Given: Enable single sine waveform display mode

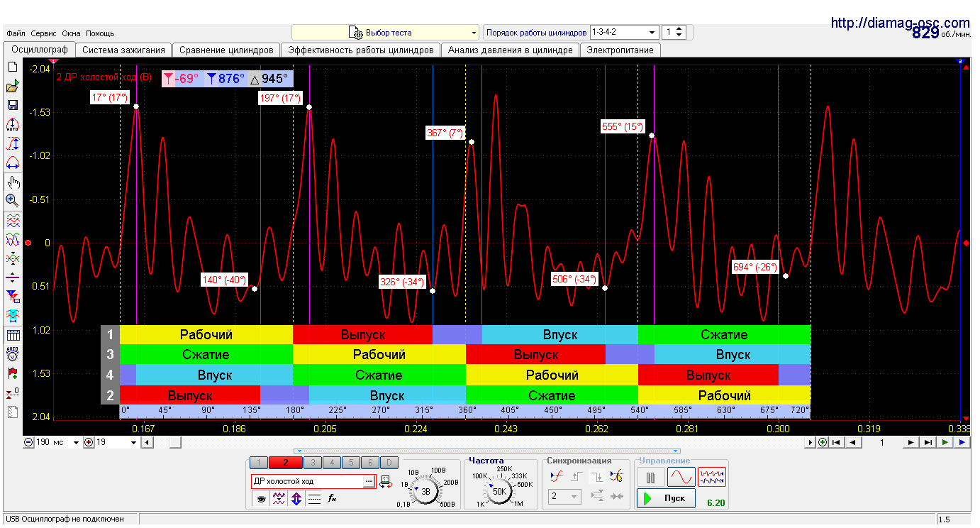Looking at the screenshot, I should click(681, 477).
